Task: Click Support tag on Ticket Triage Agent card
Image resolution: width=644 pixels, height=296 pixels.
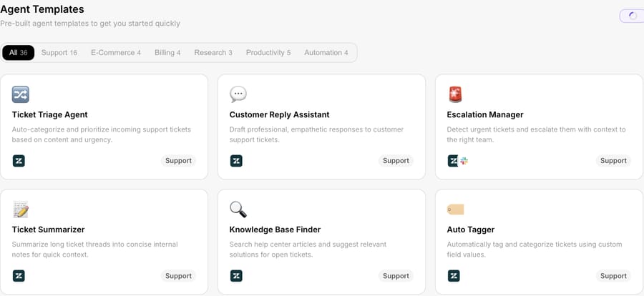Action: [x=178, y=161]
